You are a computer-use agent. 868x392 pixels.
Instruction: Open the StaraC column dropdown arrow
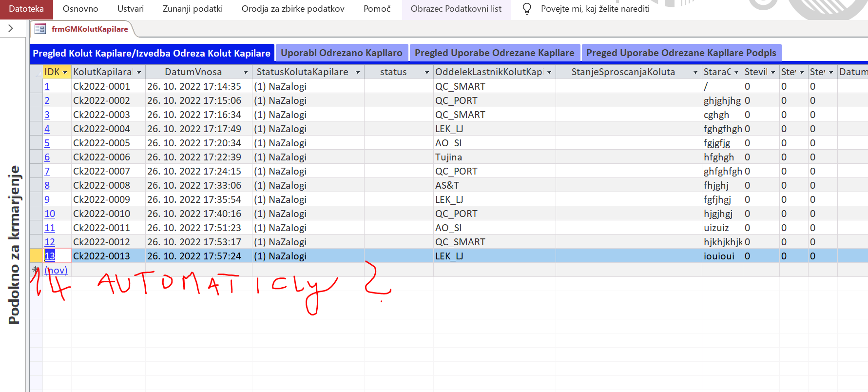[736, 72]
